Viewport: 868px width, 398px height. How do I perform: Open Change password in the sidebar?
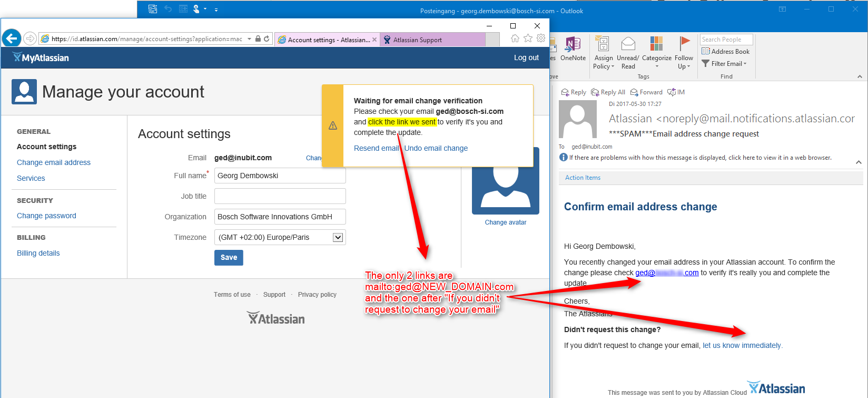[46, 216]
